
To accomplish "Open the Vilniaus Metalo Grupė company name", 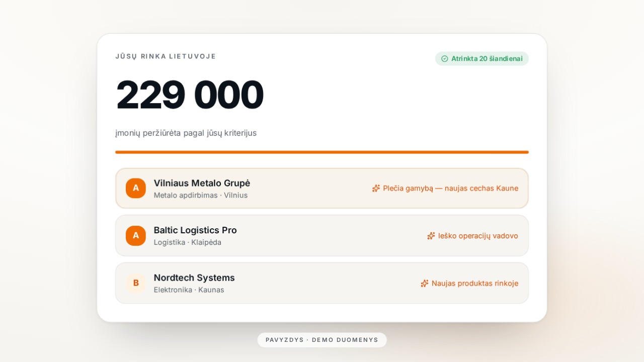I will click(202, 183).
